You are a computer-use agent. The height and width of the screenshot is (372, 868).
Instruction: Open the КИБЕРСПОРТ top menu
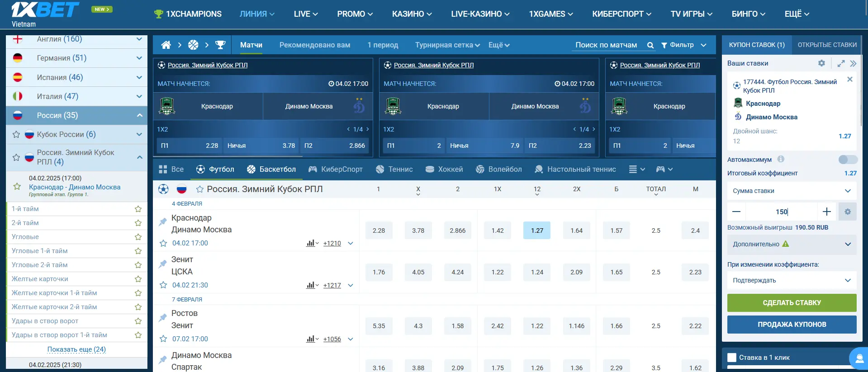click(621, 14)
